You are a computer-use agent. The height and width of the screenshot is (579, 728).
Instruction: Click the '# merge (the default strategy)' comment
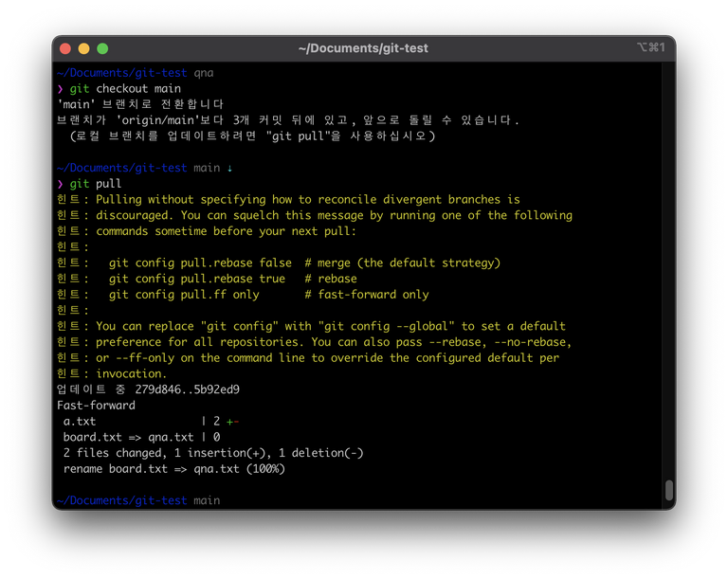(403, 263)
